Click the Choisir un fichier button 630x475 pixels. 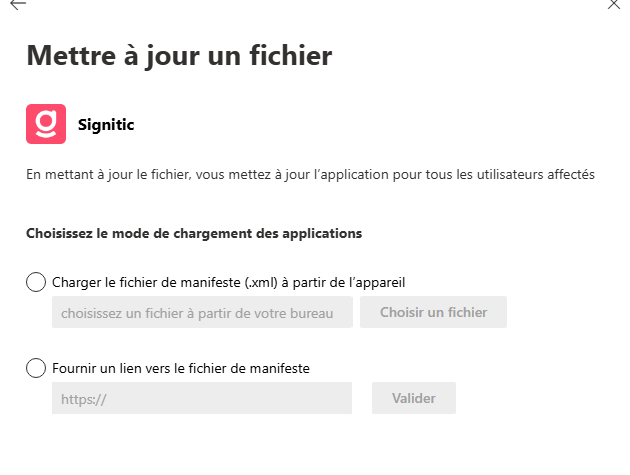click(434, 312)
